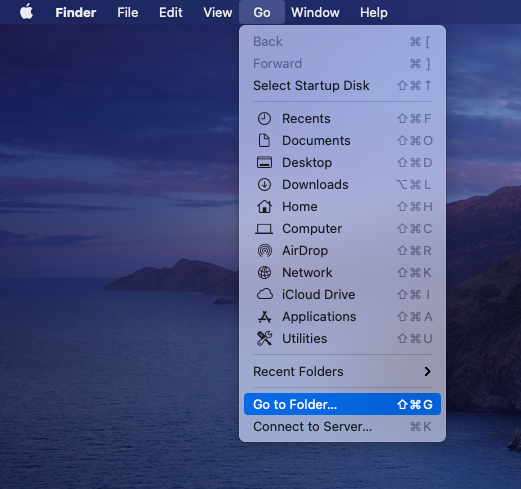Click the iCloud Drive label text
The image size is (521, 489).
(319, 295)
